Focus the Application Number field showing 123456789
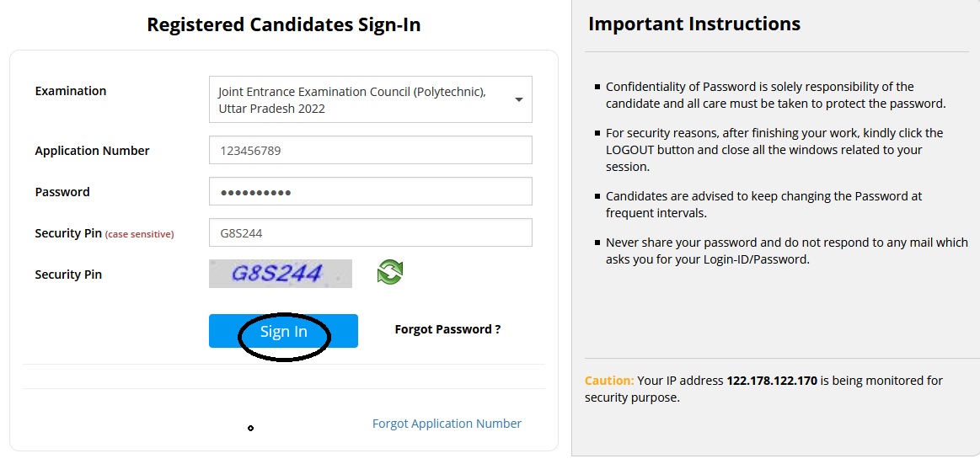980x464 pixels. (371, 151)
